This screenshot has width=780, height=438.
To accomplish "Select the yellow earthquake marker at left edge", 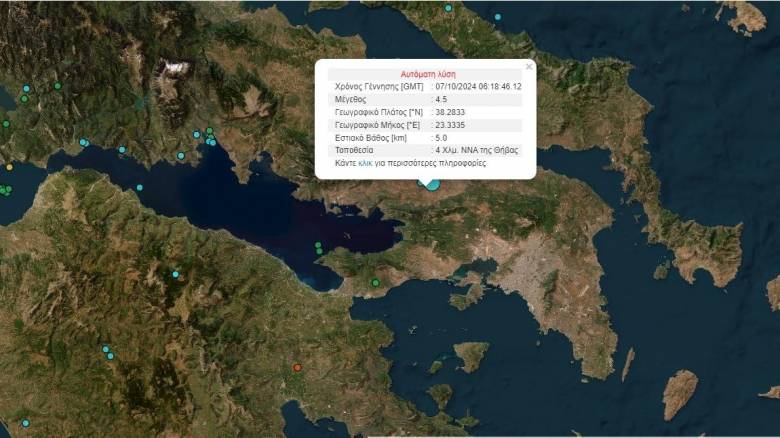I will click(9, 167).
